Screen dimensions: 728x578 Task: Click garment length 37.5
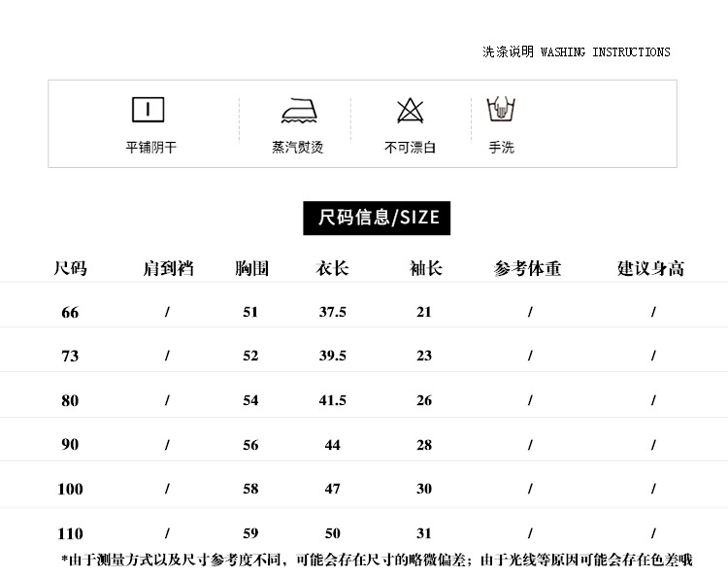[x=332, y=312]
